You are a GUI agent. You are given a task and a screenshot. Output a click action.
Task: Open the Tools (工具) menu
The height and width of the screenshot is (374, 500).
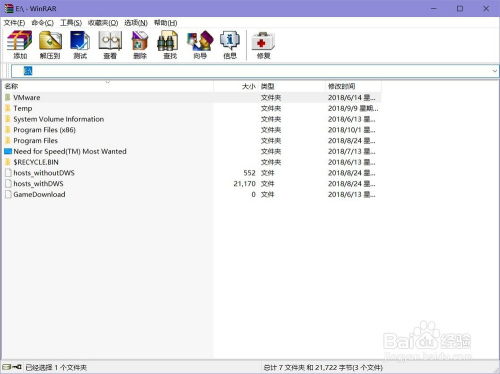point(71,23)
